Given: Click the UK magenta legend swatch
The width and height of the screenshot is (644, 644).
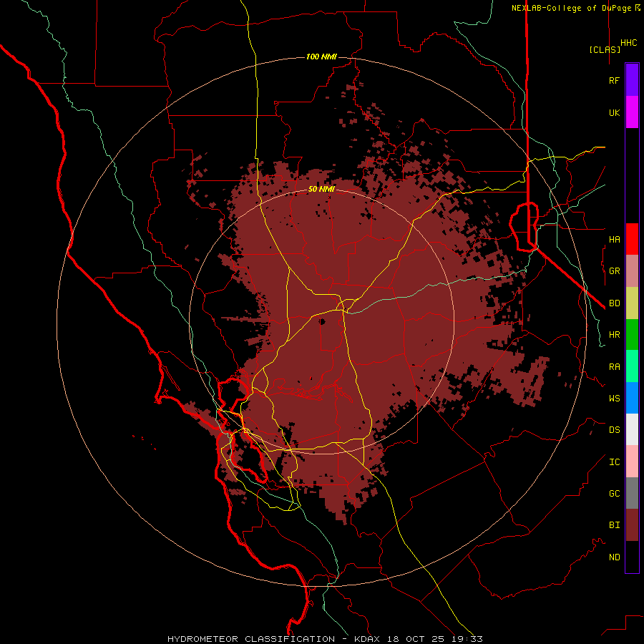Looking at the screenshot, I should point(632,112).
